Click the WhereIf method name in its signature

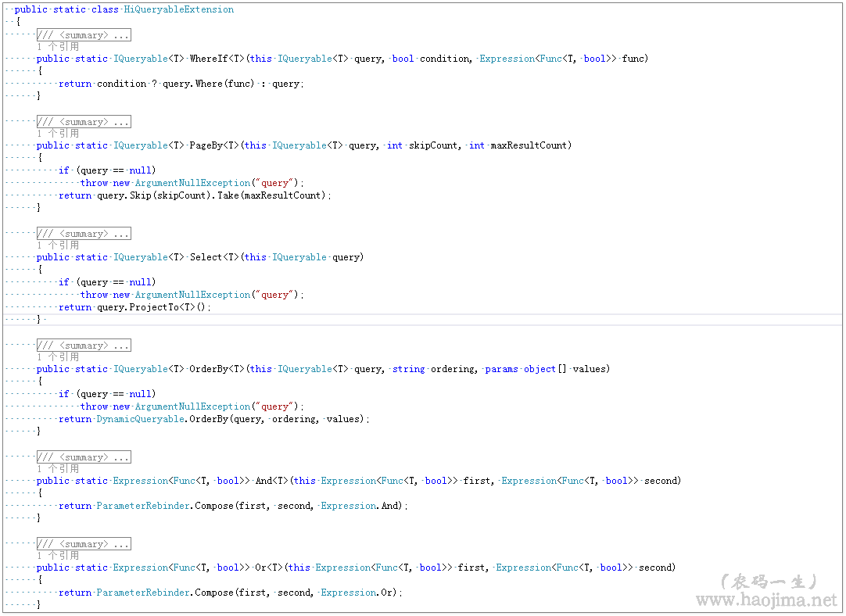[206, 59]
